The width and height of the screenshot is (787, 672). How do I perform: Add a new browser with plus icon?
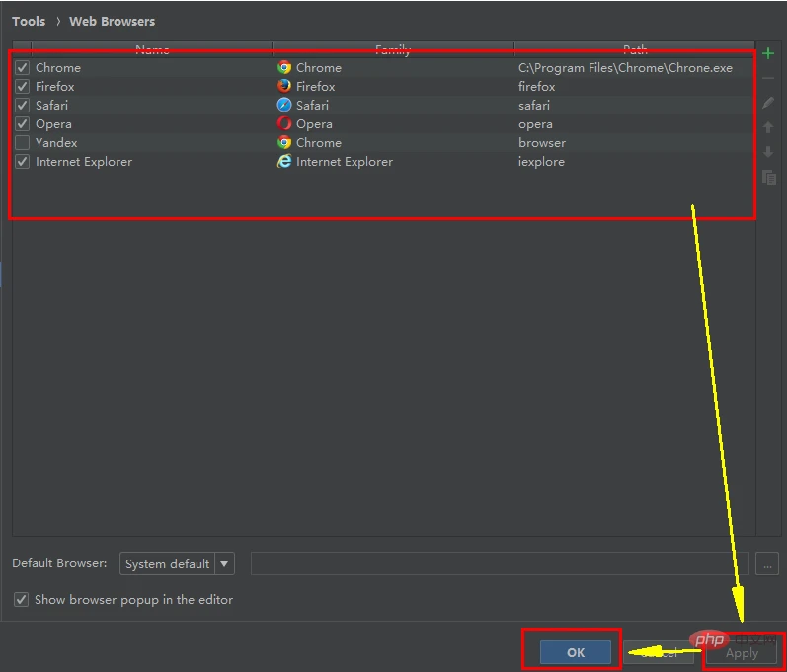click(x=768, y=53)
